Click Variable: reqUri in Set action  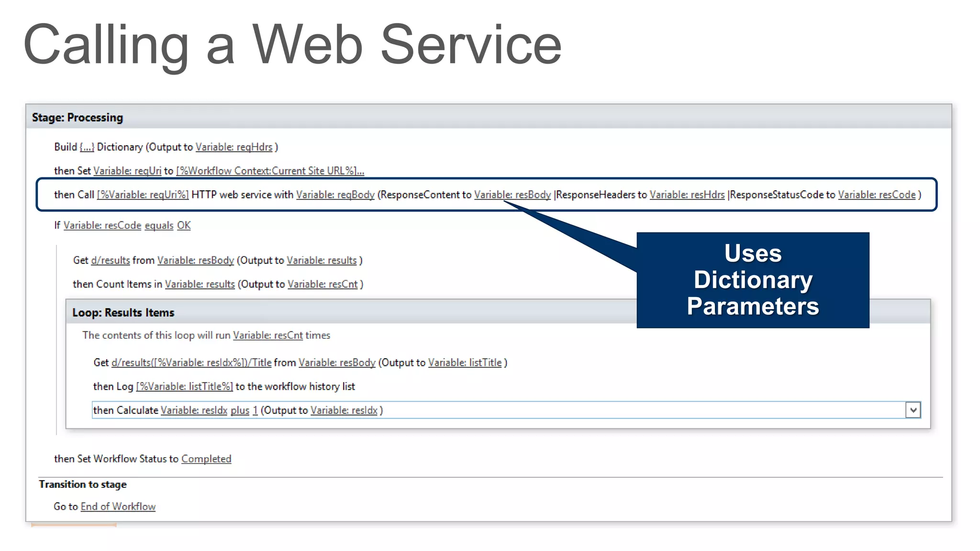pos(127,171)
